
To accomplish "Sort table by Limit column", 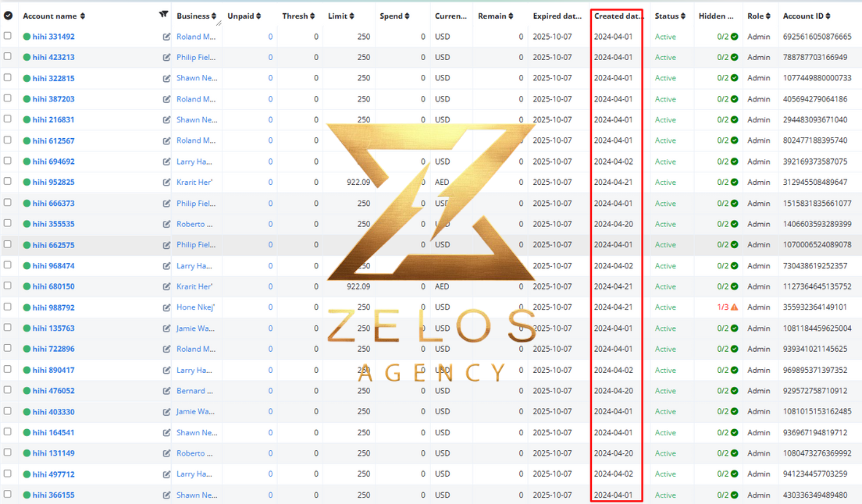I will point(341,16).
